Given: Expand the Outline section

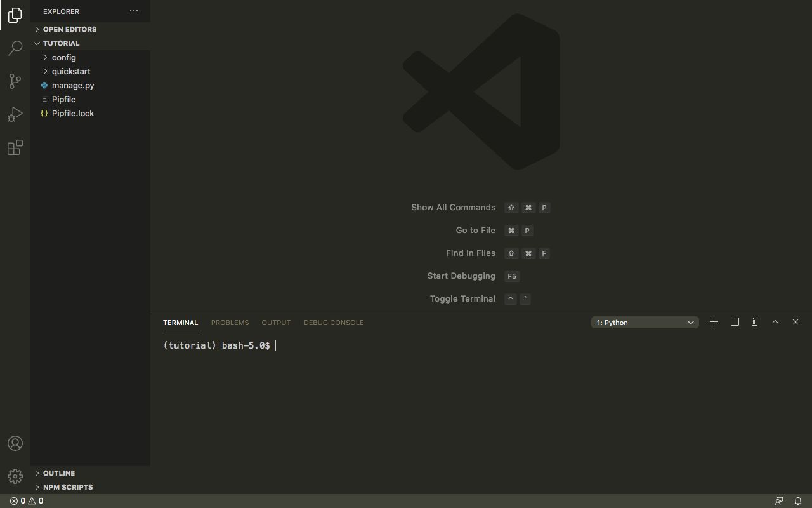Looking at the screenshot, I should [90, 473].
